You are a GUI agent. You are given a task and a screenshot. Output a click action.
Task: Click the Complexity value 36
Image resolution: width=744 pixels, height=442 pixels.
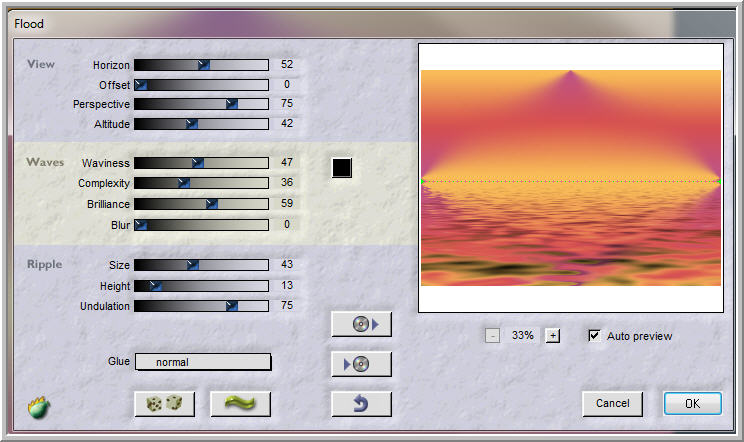pyautogui.click(x=287, y=182)
